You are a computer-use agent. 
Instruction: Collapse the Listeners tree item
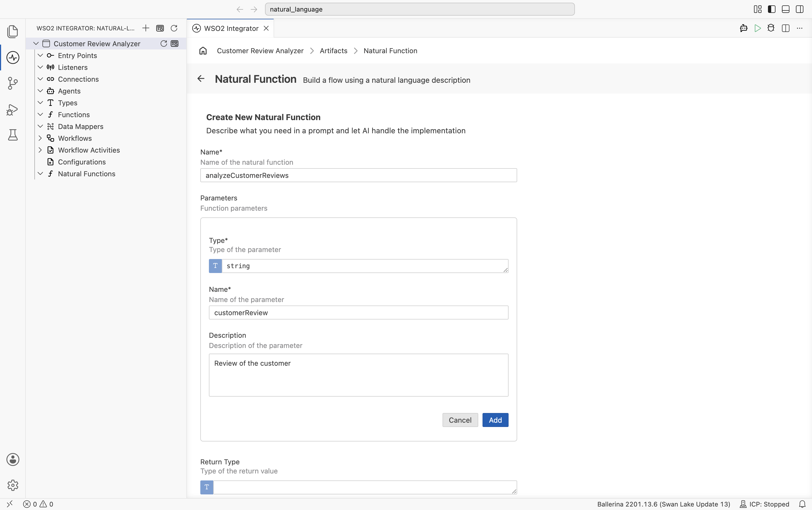(40, 67)
